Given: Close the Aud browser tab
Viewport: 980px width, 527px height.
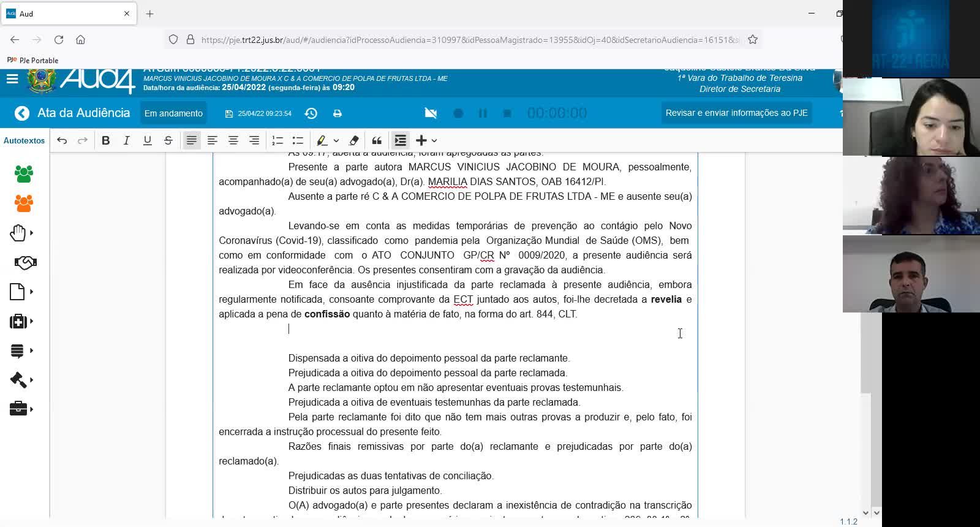Looking at the screenshot, I should click(x=127, y=13).
